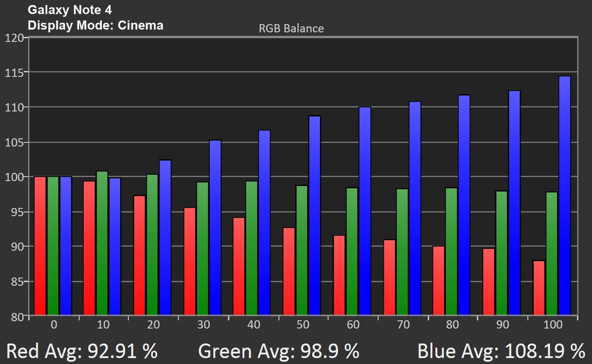Select the blue bar at 60

pos(364,211)
